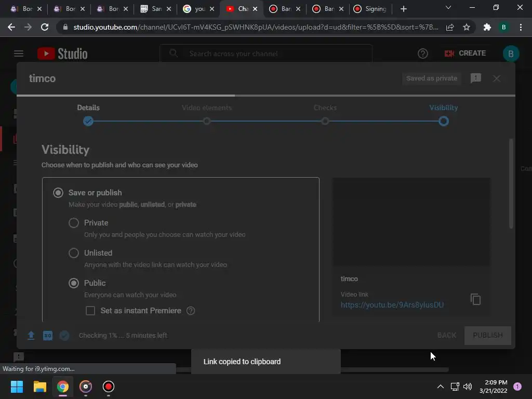The image size is (532, 399).
Task: Click the upload status arrow icon
Action: [x=31, y=336]
